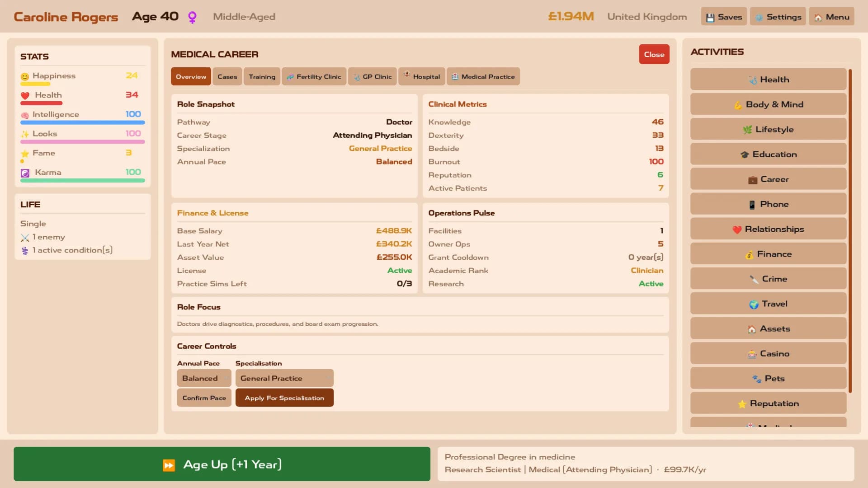Click the Base Salary "£488.9K" value

394,231
